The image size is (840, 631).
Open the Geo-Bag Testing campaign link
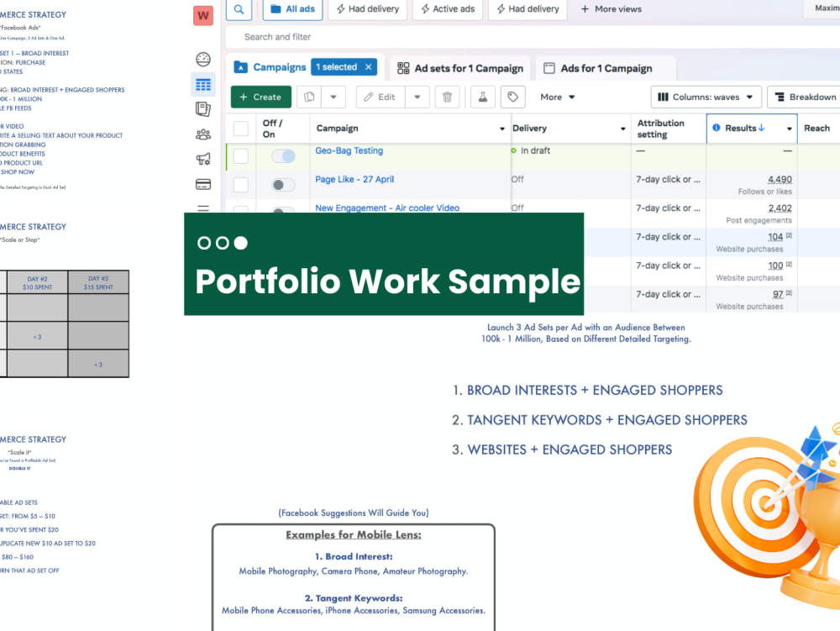tap(349, 150)
